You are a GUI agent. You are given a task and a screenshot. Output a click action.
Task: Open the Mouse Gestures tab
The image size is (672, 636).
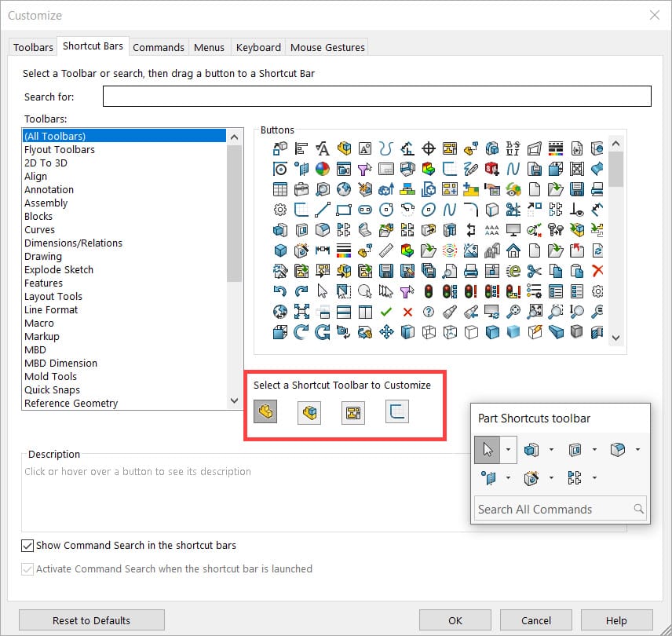coord(327,47)
